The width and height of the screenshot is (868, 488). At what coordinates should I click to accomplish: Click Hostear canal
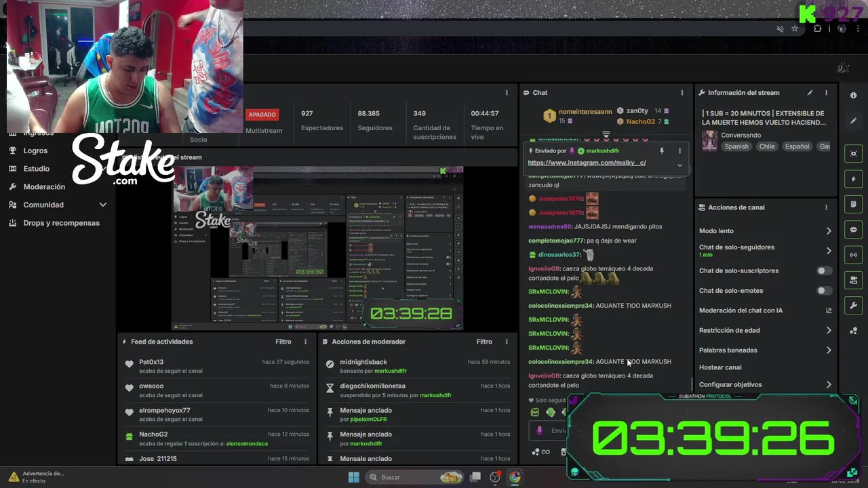point(720,367)
